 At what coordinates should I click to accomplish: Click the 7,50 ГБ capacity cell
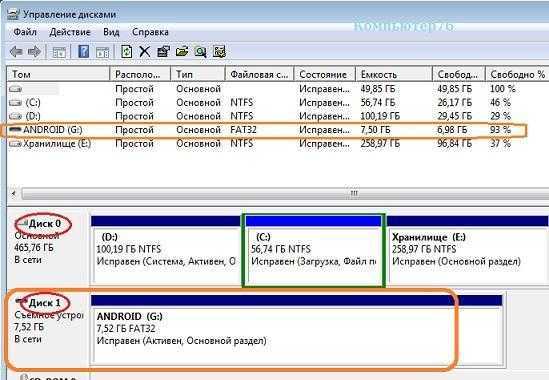coord(375,130)
